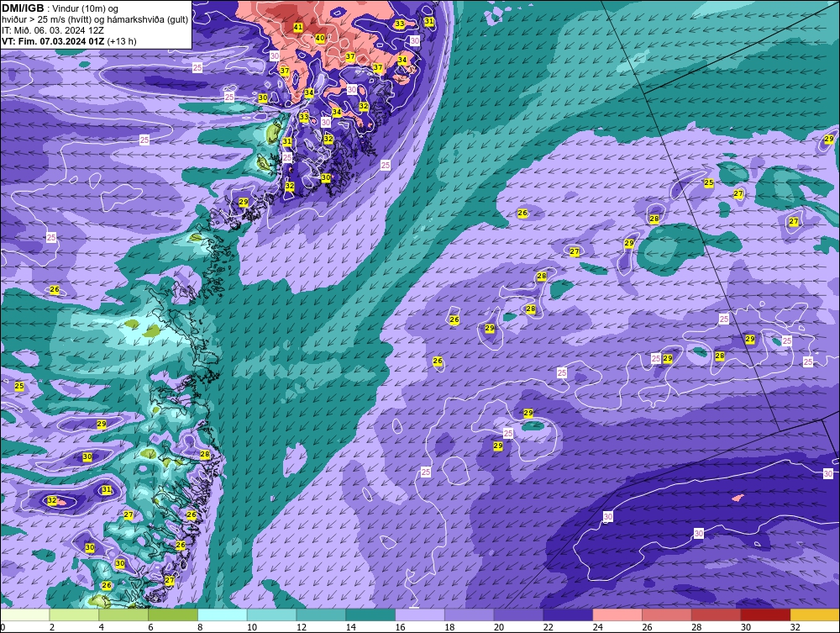This screenshot has width=840, height=633.
Task: Select the purple 20–22 color scale swatch
Action: 518,615
